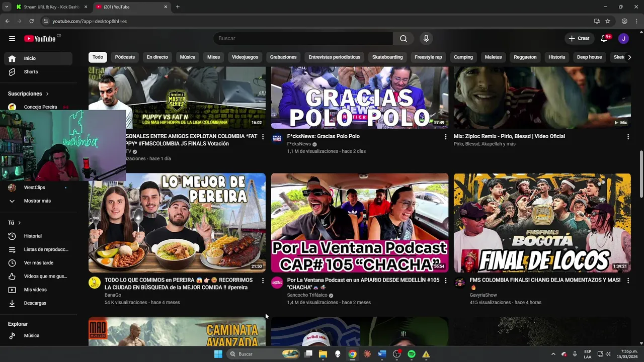The image size is (644, 362).
Task: Bookmark this page with the star
Action: click(608, 21)
